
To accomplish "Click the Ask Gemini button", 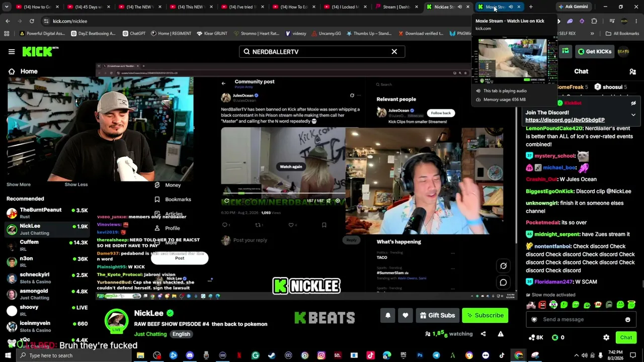I will click(573, 7).
